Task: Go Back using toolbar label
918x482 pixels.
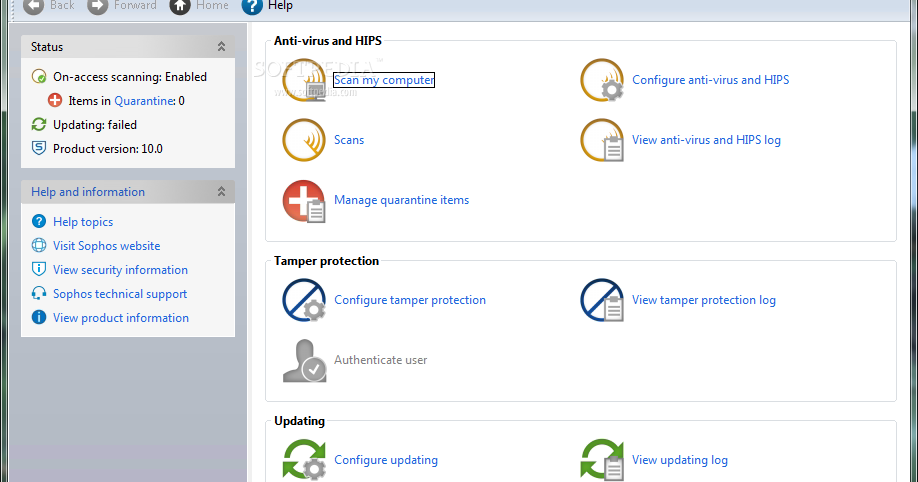Action: tap(62, 5)
